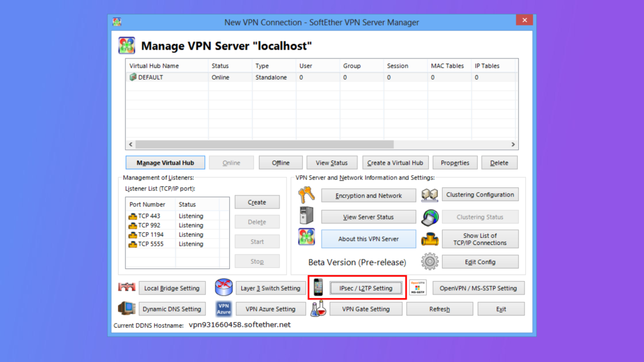
Task: Click the clustering servers icon beside Clustering Configuration
Action: (429, 195)
